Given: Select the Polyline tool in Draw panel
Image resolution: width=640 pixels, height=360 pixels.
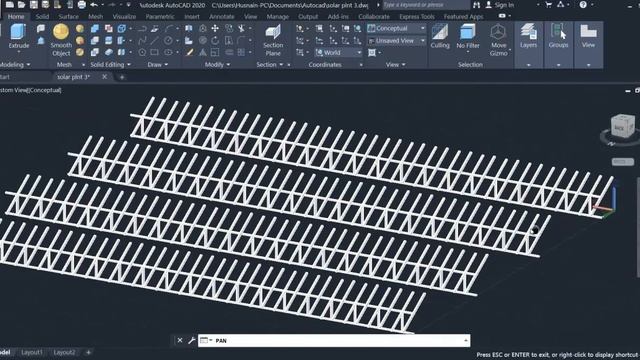Looking at the screenshot, I should [142, 29].
